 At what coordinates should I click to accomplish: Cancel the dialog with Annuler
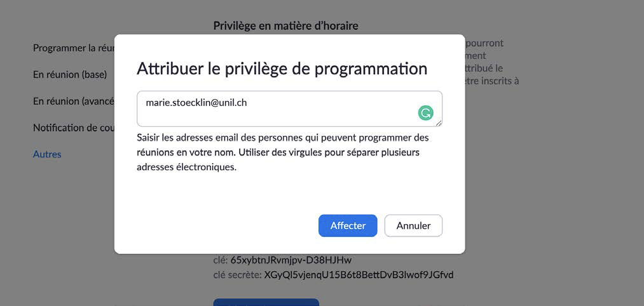(x=413, y=225)
